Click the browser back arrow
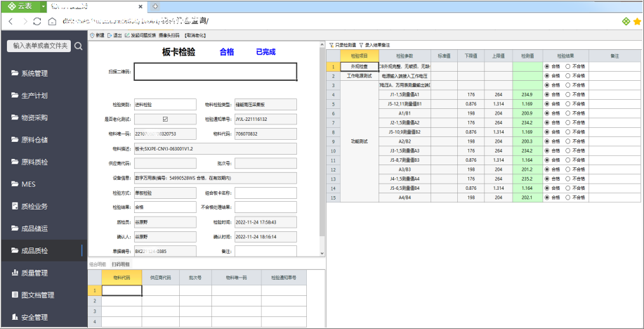Screen dimensions: 644x329 (11, 21)
